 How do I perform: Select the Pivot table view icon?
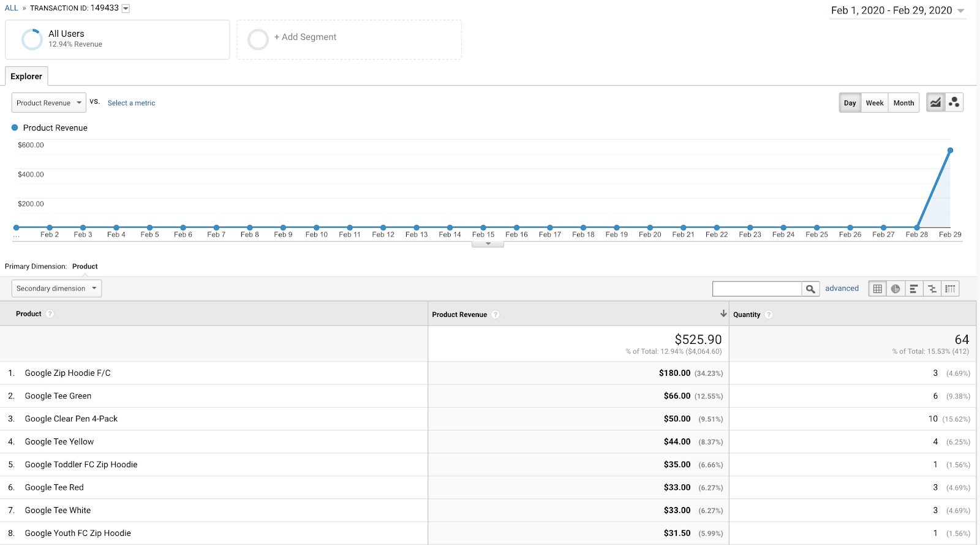[950, 289]
